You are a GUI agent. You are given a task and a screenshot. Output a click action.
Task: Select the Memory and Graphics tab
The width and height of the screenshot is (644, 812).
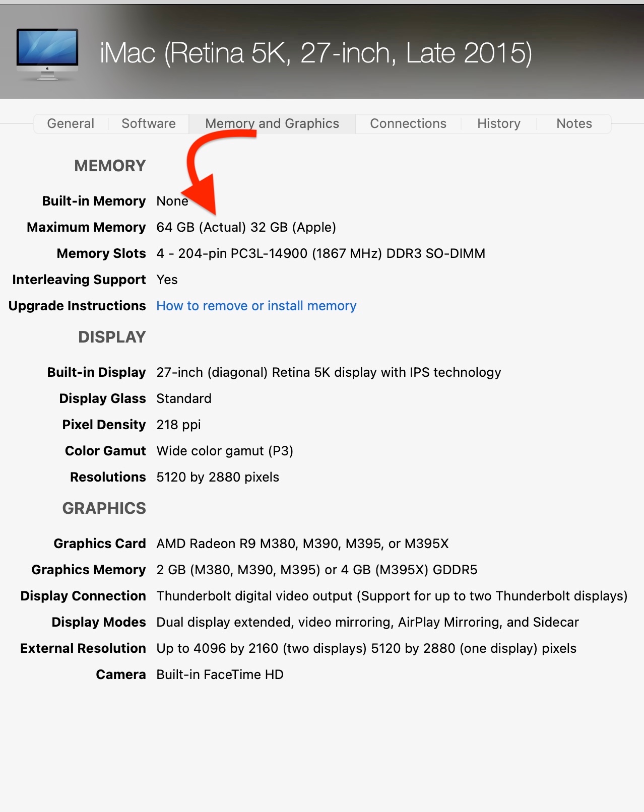[272, 123]
